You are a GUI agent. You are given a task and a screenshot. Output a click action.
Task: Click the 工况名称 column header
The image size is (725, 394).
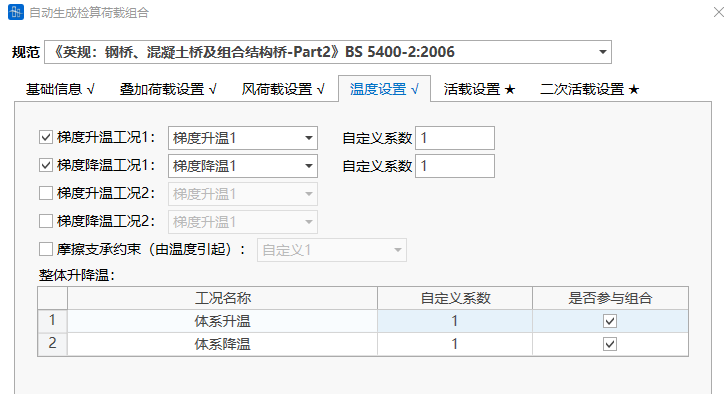[222, 298]
